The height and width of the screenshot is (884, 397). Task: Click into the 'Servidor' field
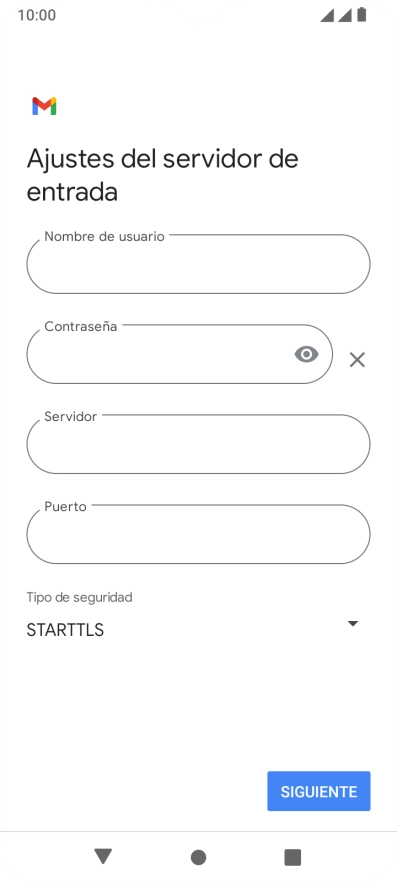198,444
